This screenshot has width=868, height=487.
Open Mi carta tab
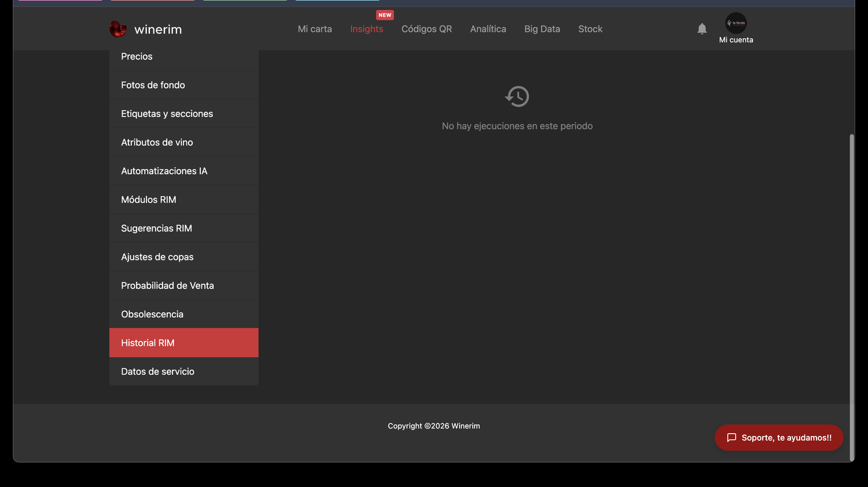pos(315,29)
